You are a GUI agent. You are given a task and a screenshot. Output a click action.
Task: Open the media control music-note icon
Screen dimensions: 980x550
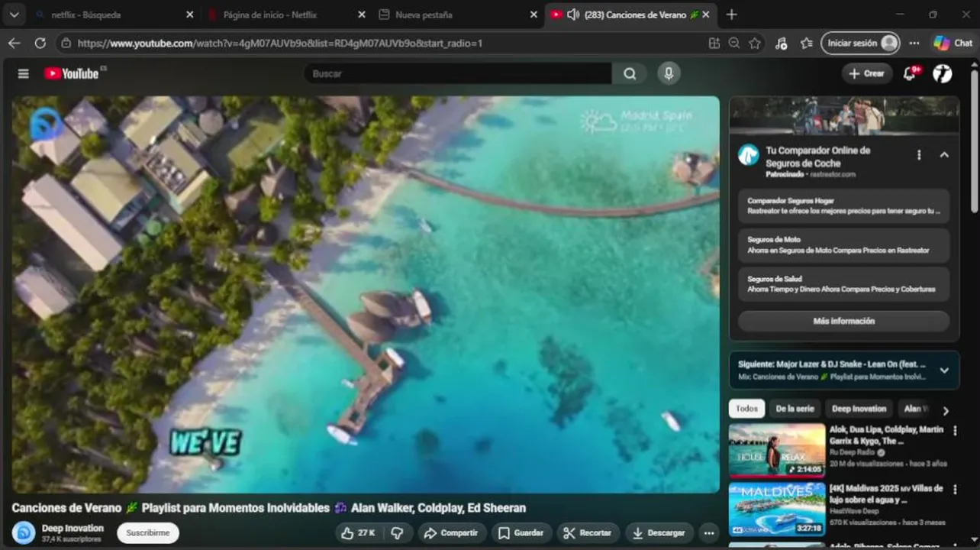(781, 44)
